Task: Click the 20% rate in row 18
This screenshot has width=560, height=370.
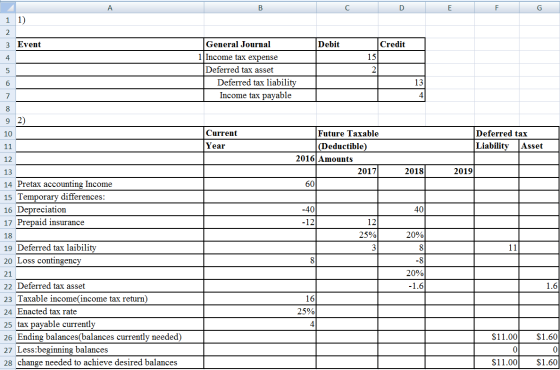Action: [402, 235]
